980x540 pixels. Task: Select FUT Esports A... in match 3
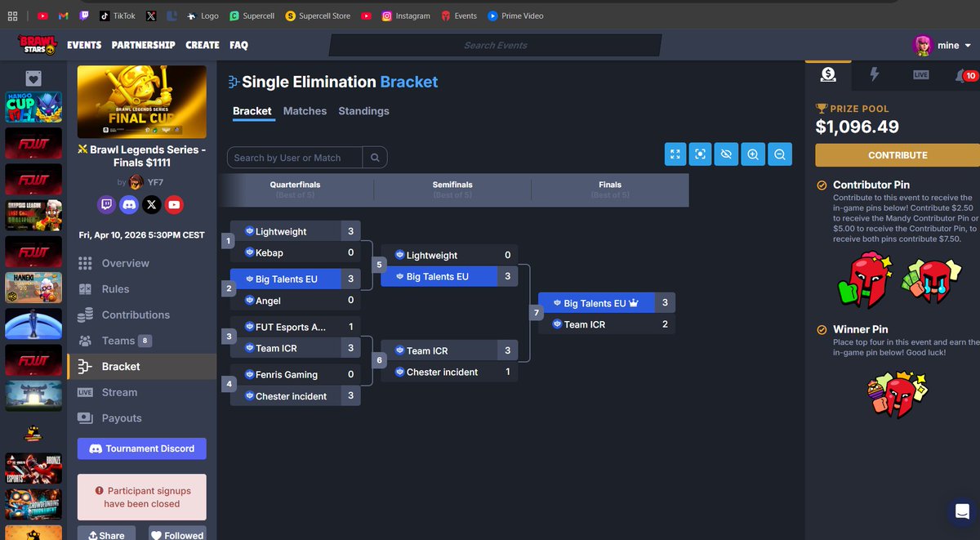(295, 327)
